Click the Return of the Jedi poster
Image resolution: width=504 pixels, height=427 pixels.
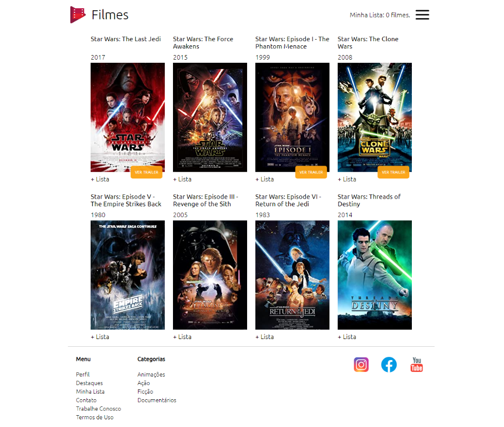[292, 274]
